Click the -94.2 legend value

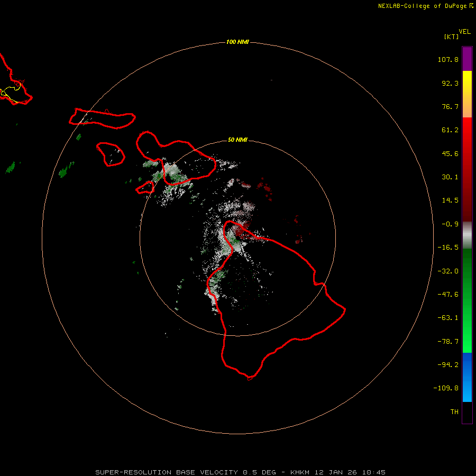click(x=448, y=364)
